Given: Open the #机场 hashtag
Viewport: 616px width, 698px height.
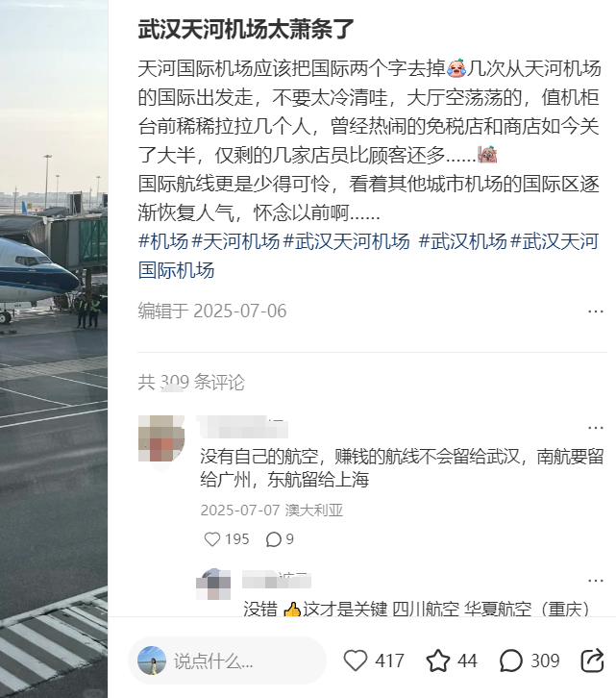Looking at the screenshot, I should pos(163,241).
